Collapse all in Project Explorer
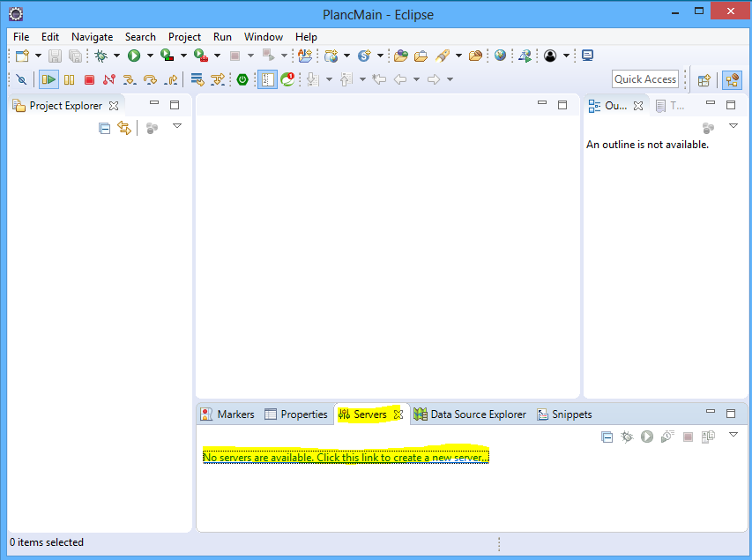Screen dimensions: 752x560 click(x=104, y=128)
